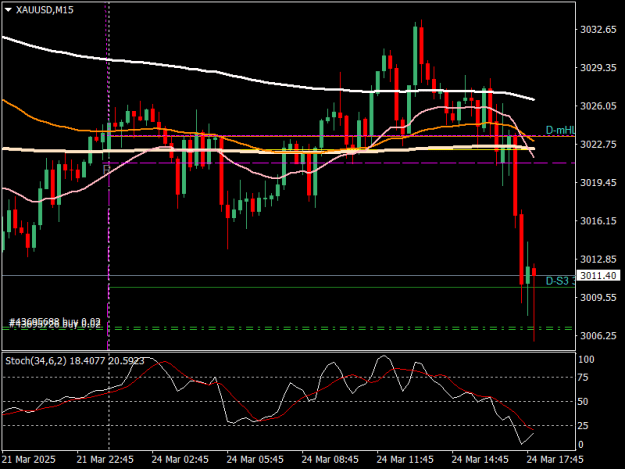
Task: Click the XAUUSD,M15 chart title
Action: tap(45, 10)
